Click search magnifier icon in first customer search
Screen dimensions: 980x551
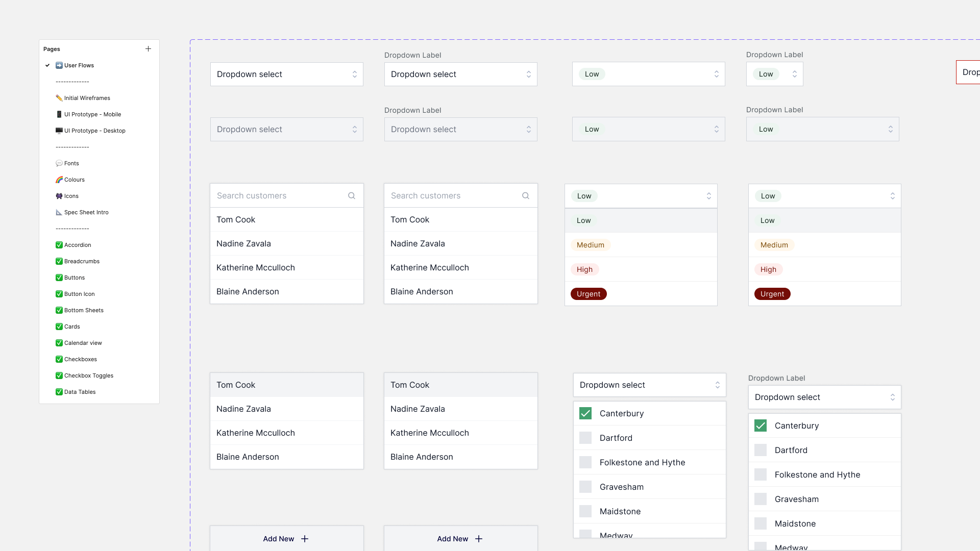[x=352, y=196]
